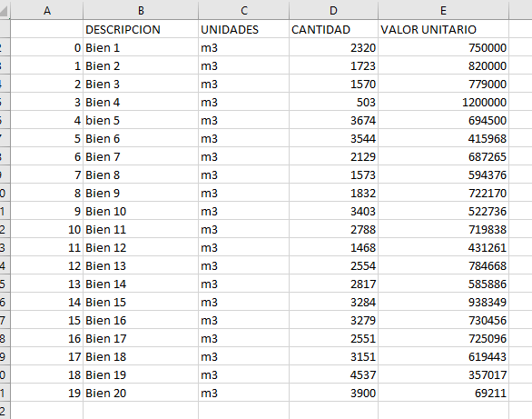This screenshot has height=419, width=532.
Task: Click unit value 750000
Action: point(443,47)
